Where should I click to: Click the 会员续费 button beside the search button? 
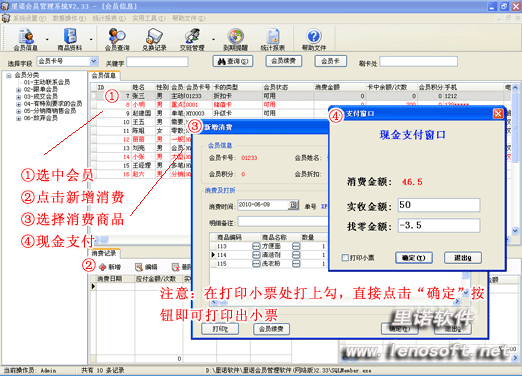[x=284, y=61]
